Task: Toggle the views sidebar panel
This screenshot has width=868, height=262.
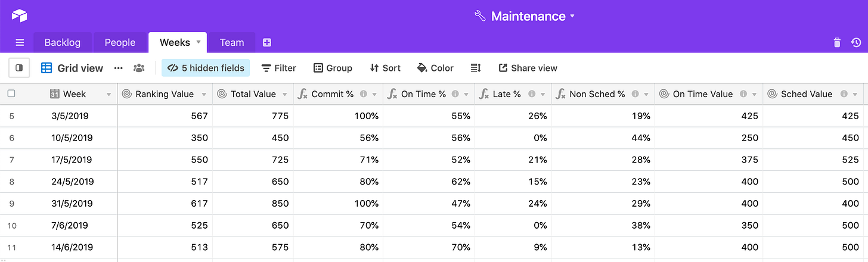Action: 19,68
